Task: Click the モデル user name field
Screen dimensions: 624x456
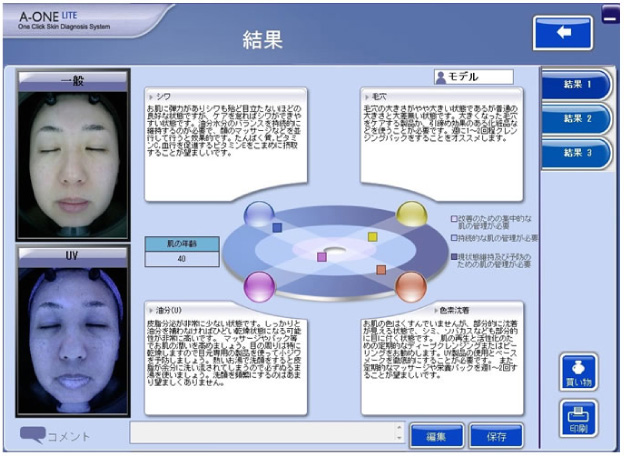Action: (x=474, y=77)
